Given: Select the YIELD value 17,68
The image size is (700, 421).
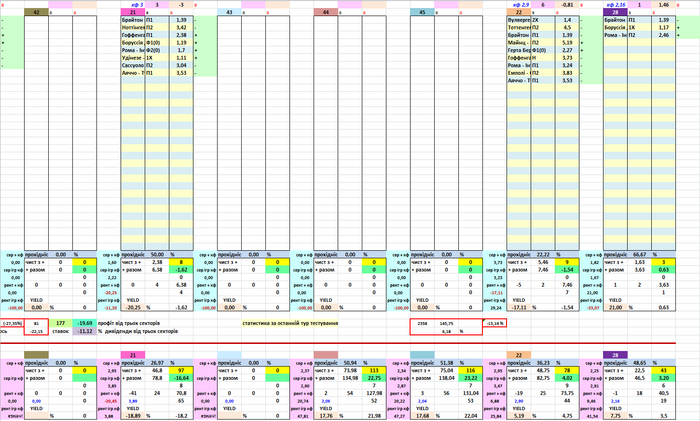Looking at the screenshot, I should point(422,416).
